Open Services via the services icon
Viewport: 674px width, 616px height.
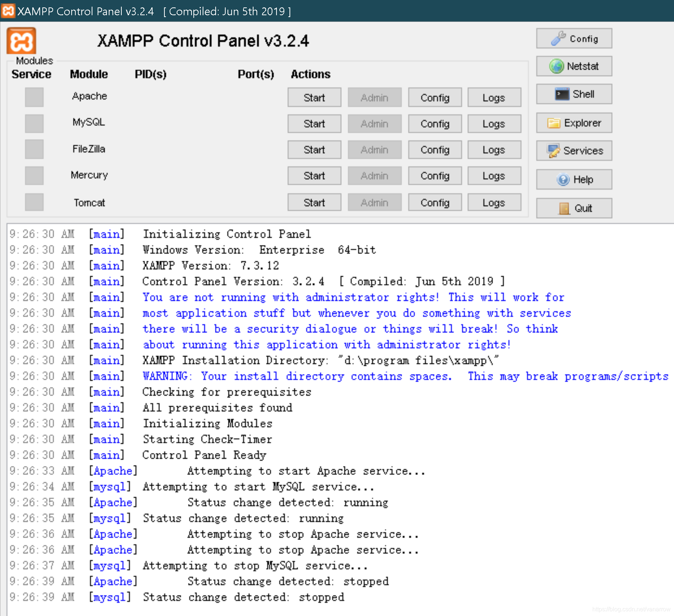point(574,151)
